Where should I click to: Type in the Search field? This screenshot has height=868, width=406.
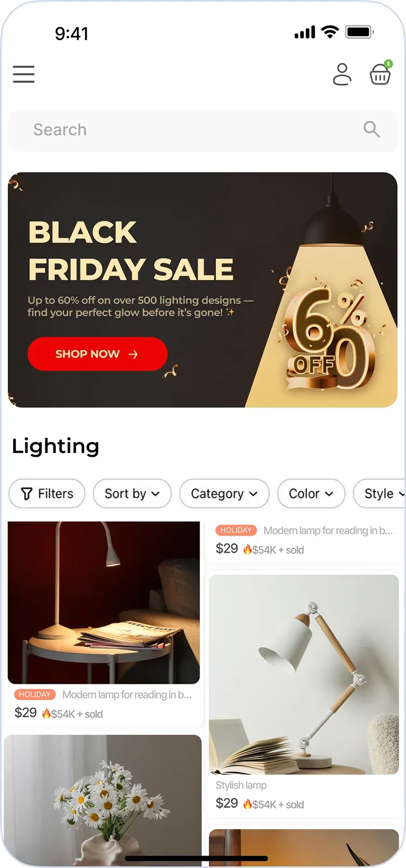(189, 130)
